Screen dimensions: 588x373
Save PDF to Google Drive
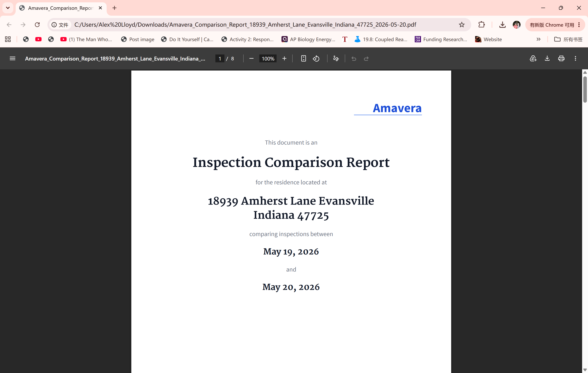click(x=533, y=59)
